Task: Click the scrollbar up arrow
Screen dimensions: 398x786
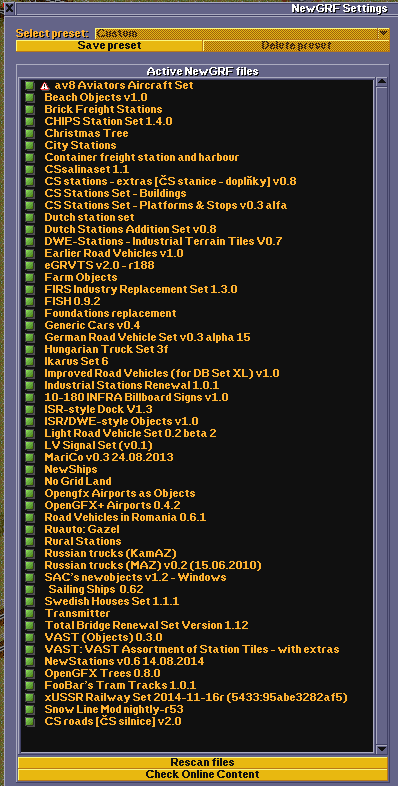Action: click(x=382, y=82)
